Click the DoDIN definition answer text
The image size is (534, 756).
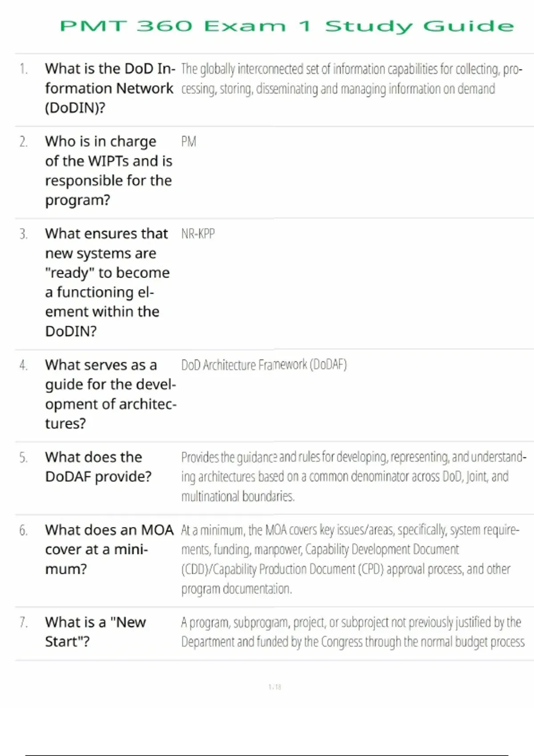(351, 79)
